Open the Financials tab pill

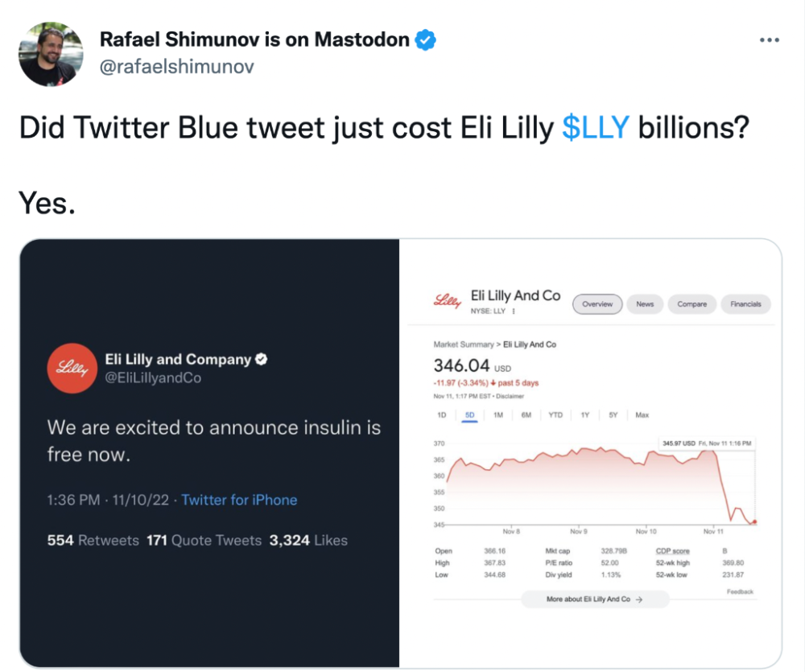(745, 304)
